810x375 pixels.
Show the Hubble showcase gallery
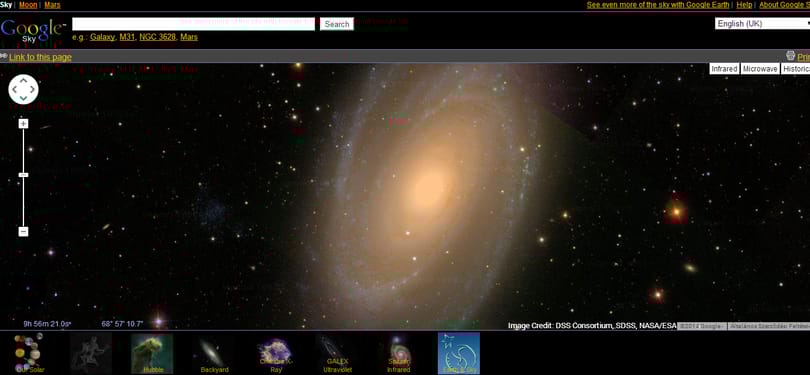(152, 353)
